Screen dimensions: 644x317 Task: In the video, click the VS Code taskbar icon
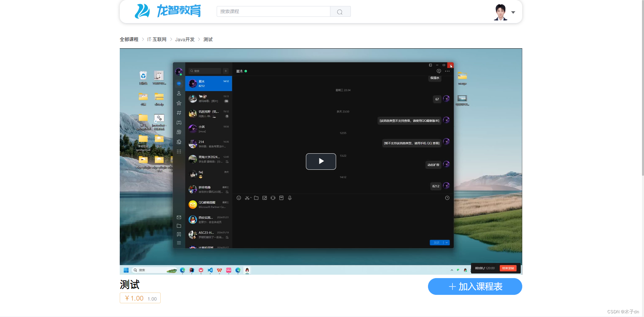[210, 270]
